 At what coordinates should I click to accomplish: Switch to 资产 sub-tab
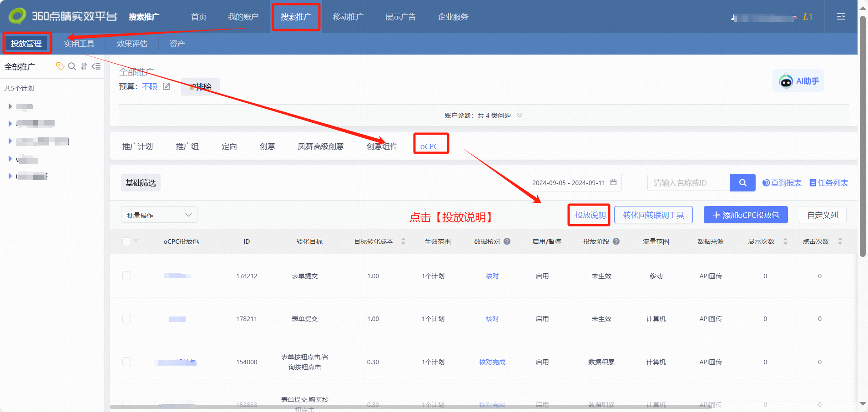click(x=177, y=44)
